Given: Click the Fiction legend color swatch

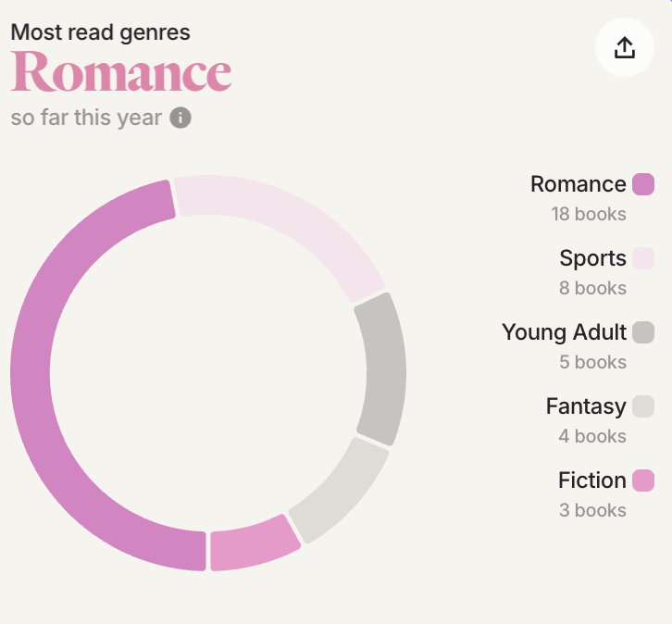Looking at the screenshot, I should pos(643,480).
